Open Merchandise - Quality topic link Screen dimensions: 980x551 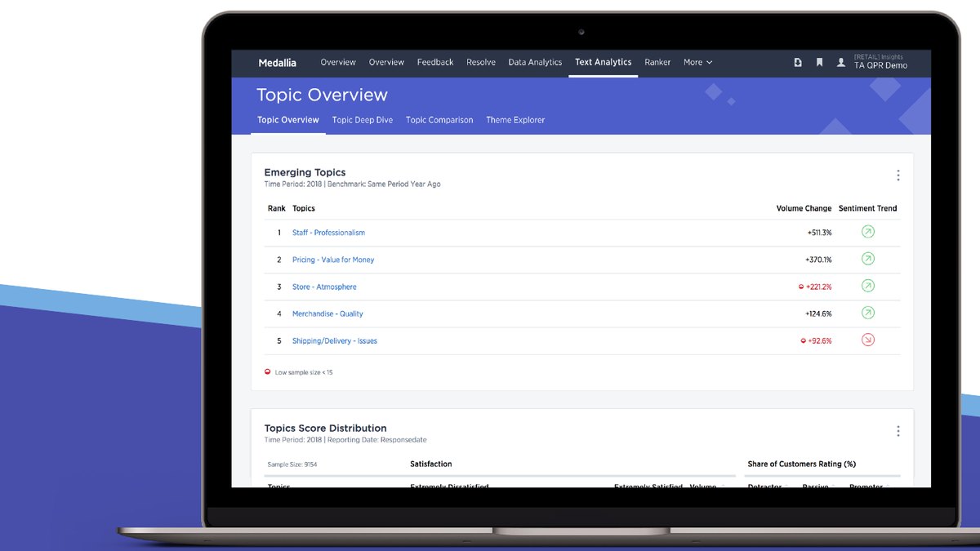click(327, 313)
